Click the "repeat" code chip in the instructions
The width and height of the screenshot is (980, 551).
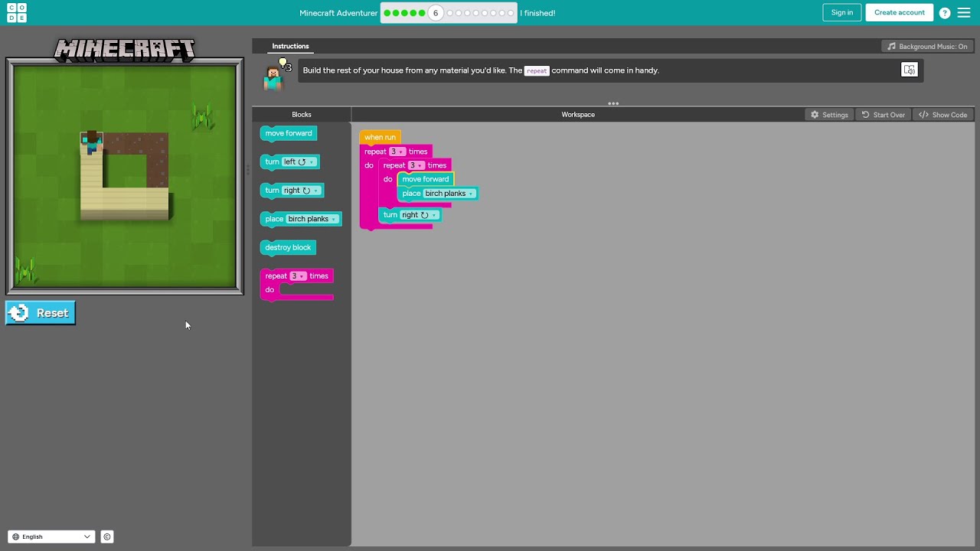click(537, 70)
